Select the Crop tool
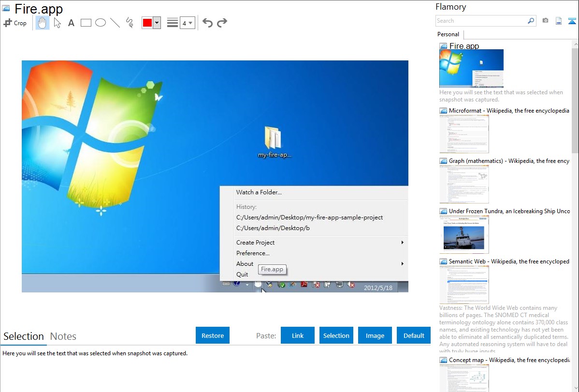This screenshot has height=392, width=579. click(15, 23)
